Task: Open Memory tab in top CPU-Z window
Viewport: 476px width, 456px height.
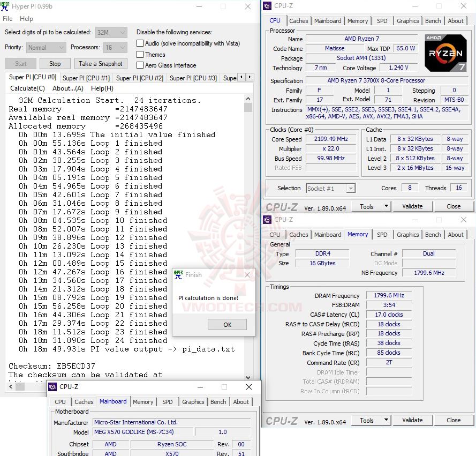Action: [x=358, y=21]
